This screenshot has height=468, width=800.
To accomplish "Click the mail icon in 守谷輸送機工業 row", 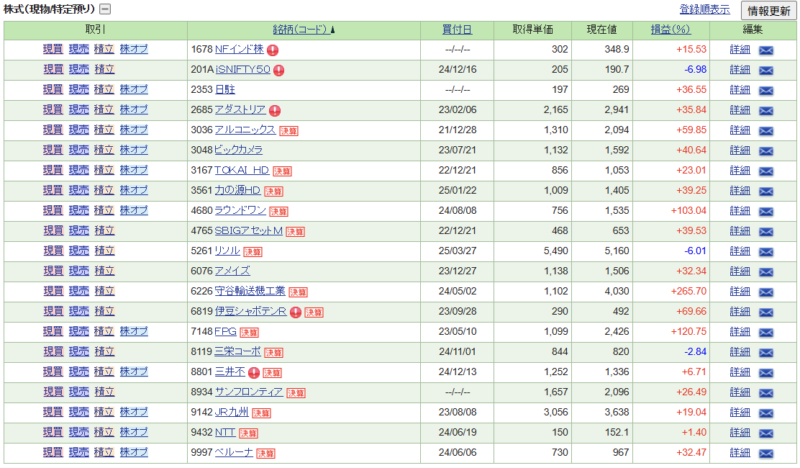I will (x=766, y=292).
